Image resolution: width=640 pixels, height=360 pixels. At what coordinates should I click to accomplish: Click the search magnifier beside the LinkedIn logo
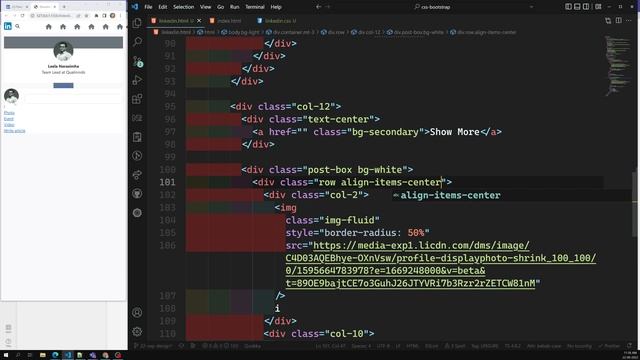point(18,26)
